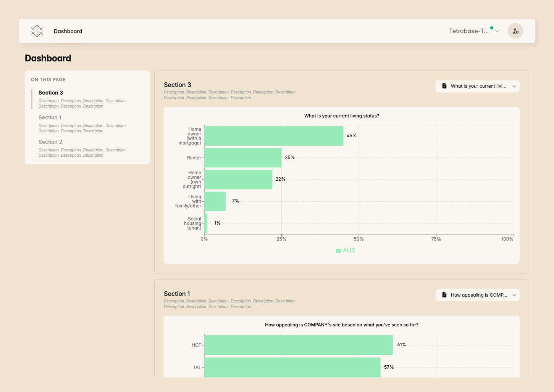Image resolution: width=554 pixels, height=392 pixels.
Task: Open the 'How appealing is COMP...' dropdown
Action: pos(478,295)
